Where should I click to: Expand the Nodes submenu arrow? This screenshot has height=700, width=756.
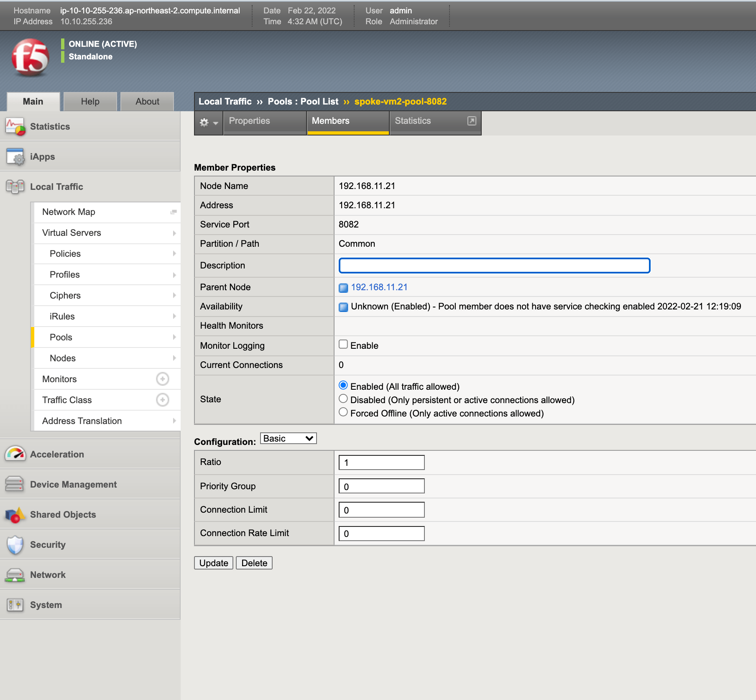174,358
